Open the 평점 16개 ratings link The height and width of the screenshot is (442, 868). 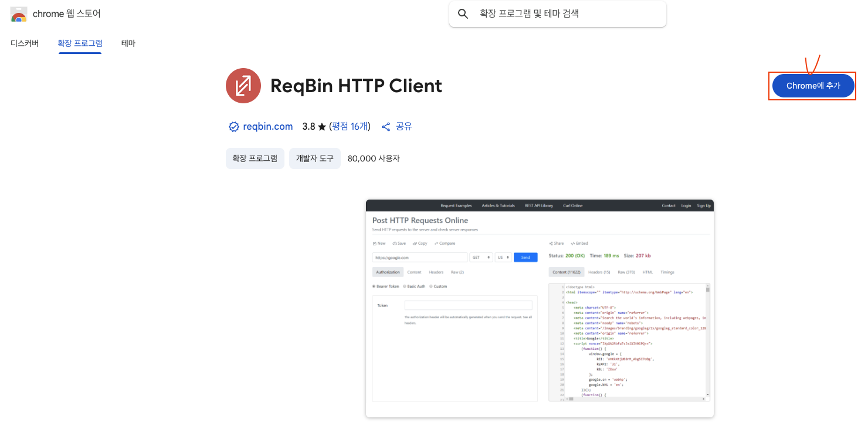(x=350, y=126)
